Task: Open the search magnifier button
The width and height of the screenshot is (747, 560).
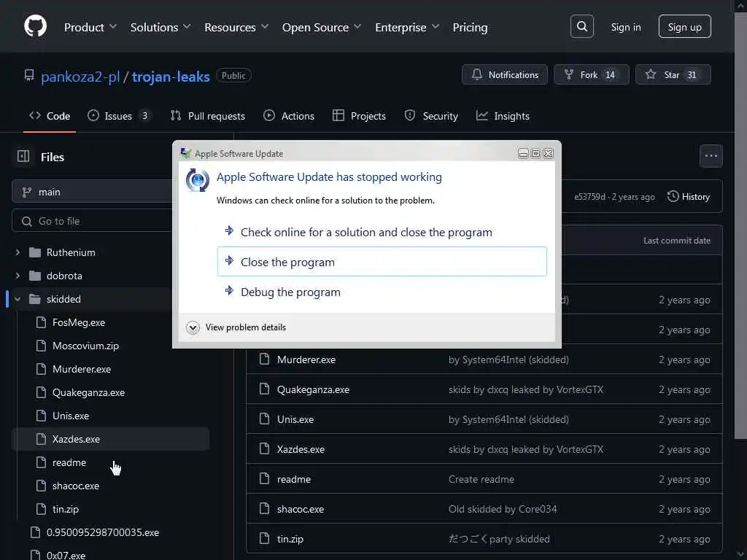Action: click(x=581, y=26)
